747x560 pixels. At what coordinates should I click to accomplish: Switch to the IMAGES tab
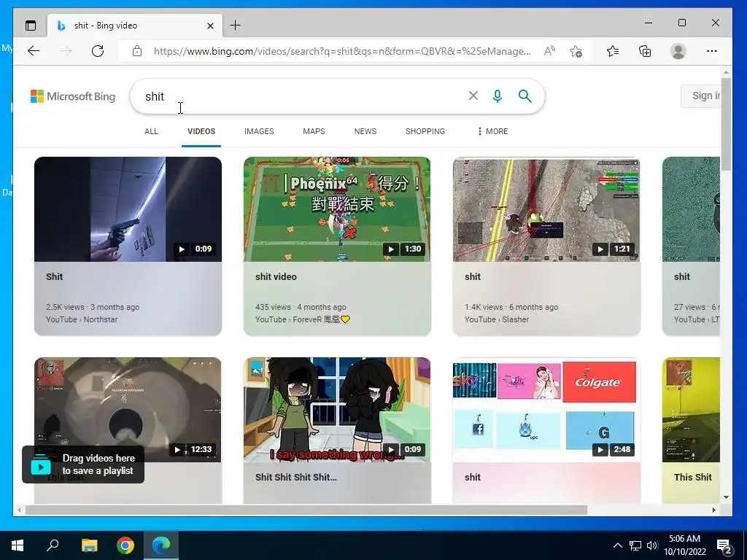tap(259, 131)
